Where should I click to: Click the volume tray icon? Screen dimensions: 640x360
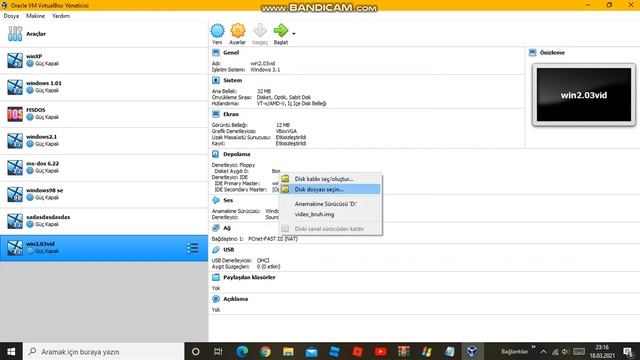(565, 351)
